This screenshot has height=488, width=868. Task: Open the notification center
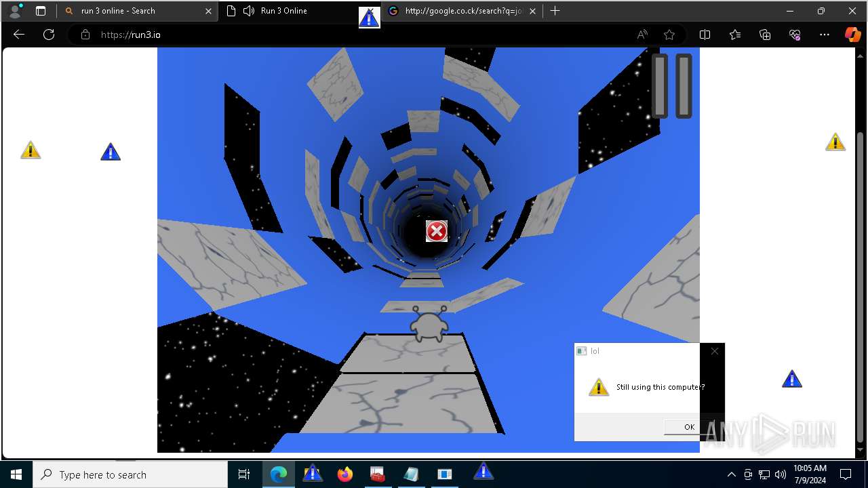846,474
